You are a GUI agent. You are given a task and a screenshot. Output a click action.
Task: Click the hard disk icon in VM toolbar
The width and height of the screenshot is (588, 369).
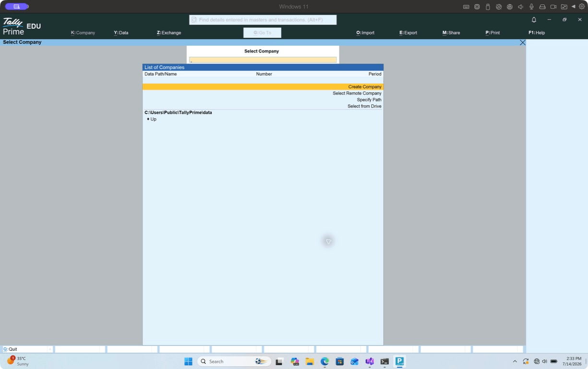(x=542, y=7)
